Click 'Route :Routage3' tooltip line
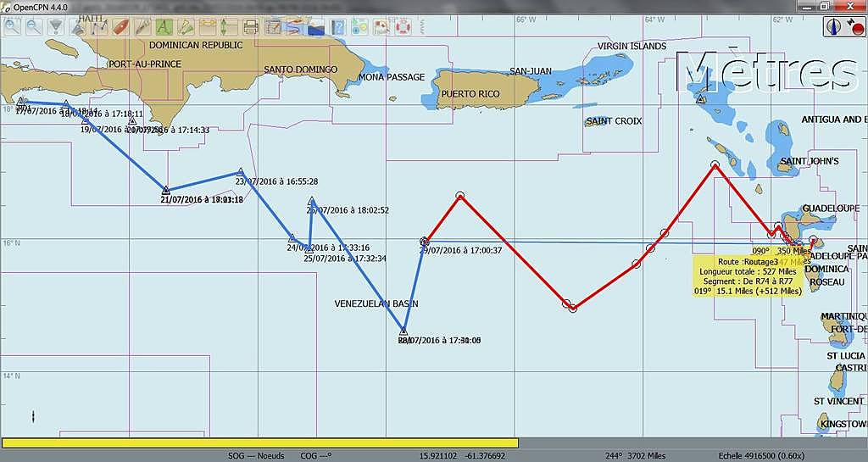Viewport: 868px width, 462px height. 748,262
